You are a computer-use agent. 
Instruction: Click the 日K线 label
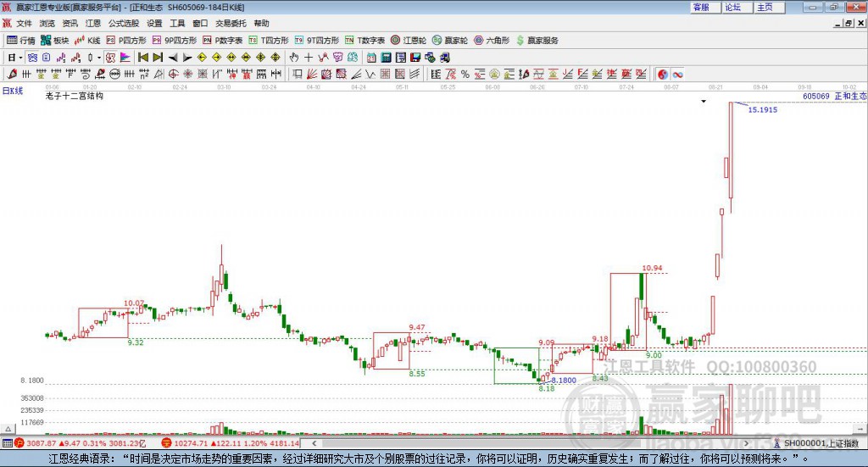[x=13, y=91]
